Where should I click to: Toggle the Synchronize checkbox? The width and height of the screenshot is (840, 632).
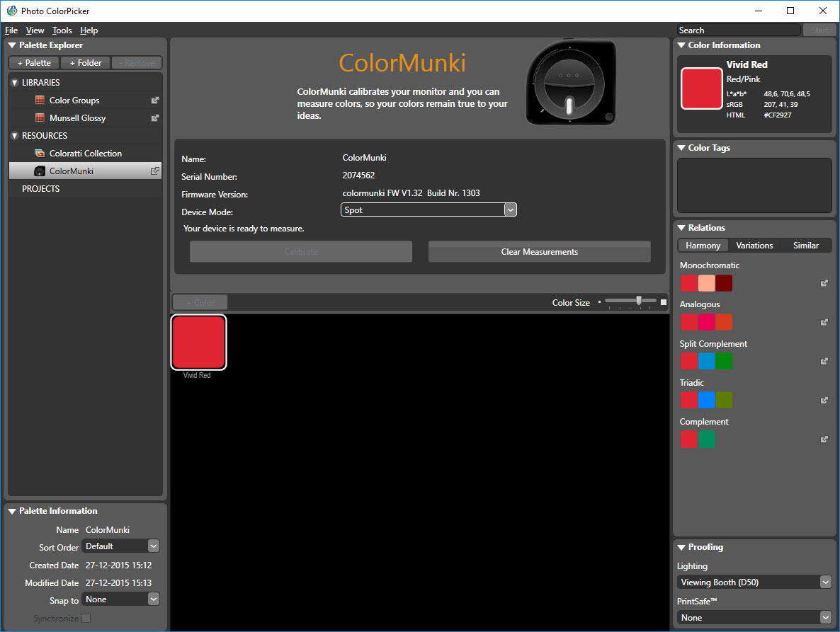(x=86, y=618)
